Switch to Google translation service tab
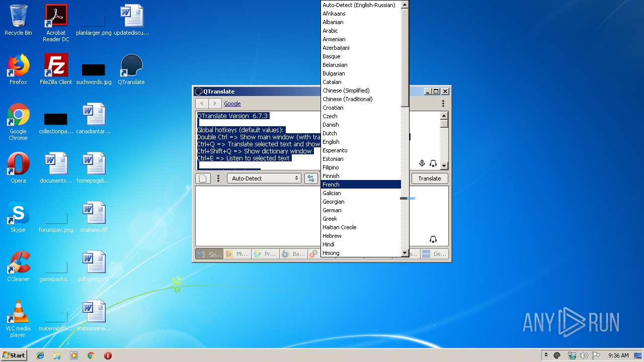This screenshot has height=362, width=644. tap(209, 254)
